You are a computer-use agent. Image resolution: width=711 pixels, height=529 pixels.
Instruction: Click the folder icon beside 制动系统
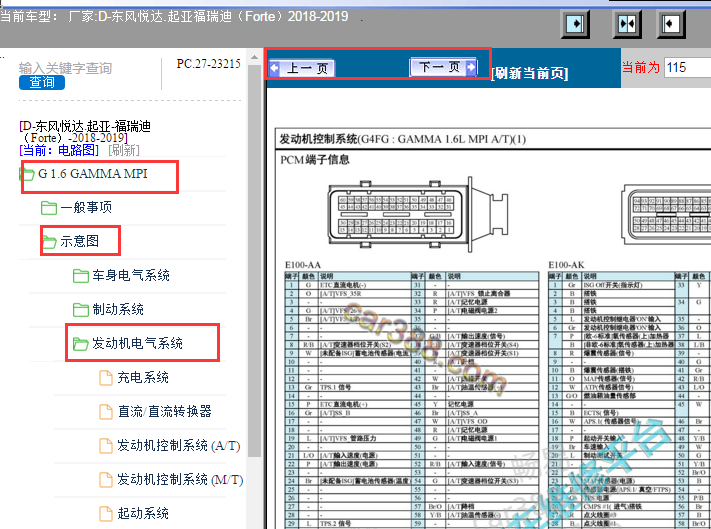81,310
